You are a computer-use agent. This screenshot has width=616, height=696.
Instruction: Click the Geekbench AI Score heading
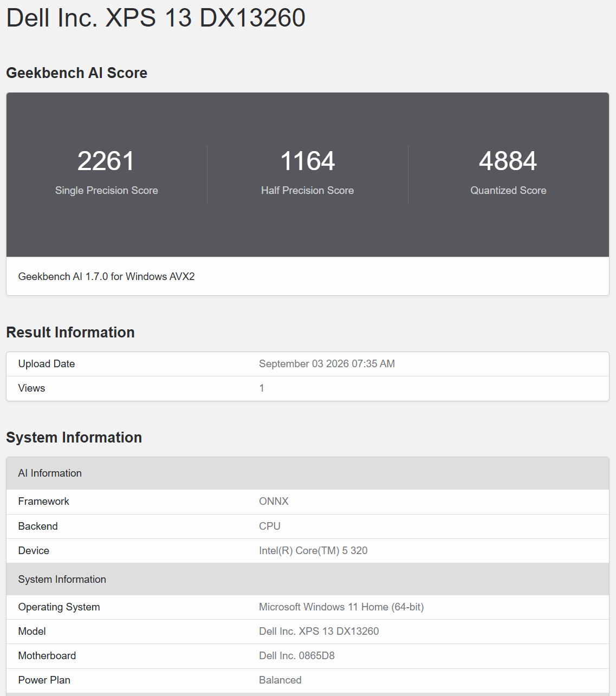click(x=77, y=73)
